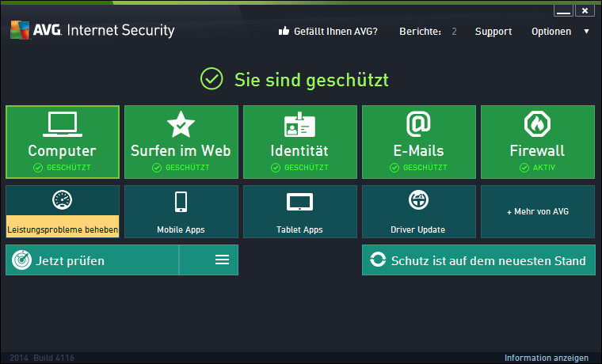Open the Firewall flame tile
The height and width of the screenshot is (364, 602).
tap(538, 142)
